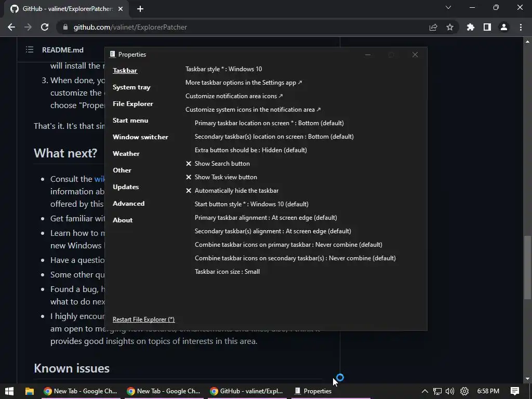
Task: Open Customize system icons in notification area
Action: [x=253, y=110]
